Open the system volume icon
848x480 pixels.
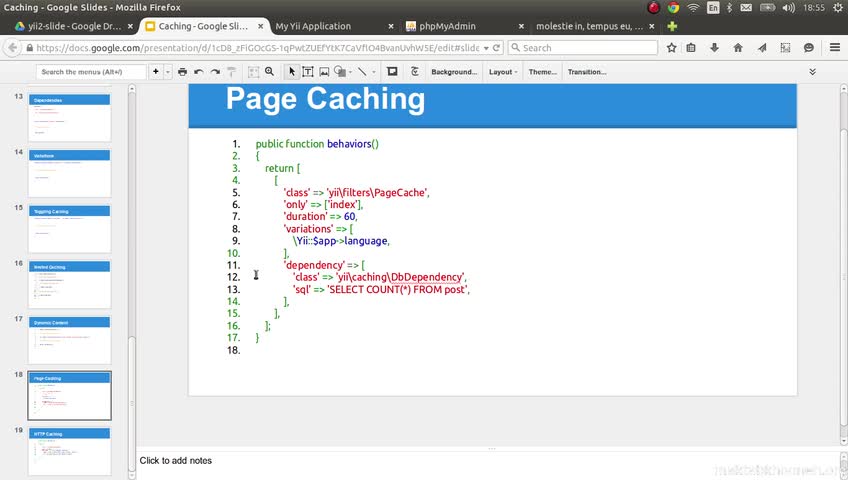point(789,8)
